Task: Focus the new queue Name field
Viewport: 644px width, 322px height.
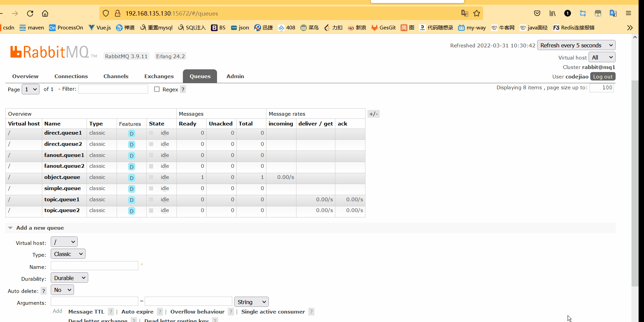Action: [x=94, y=266]
